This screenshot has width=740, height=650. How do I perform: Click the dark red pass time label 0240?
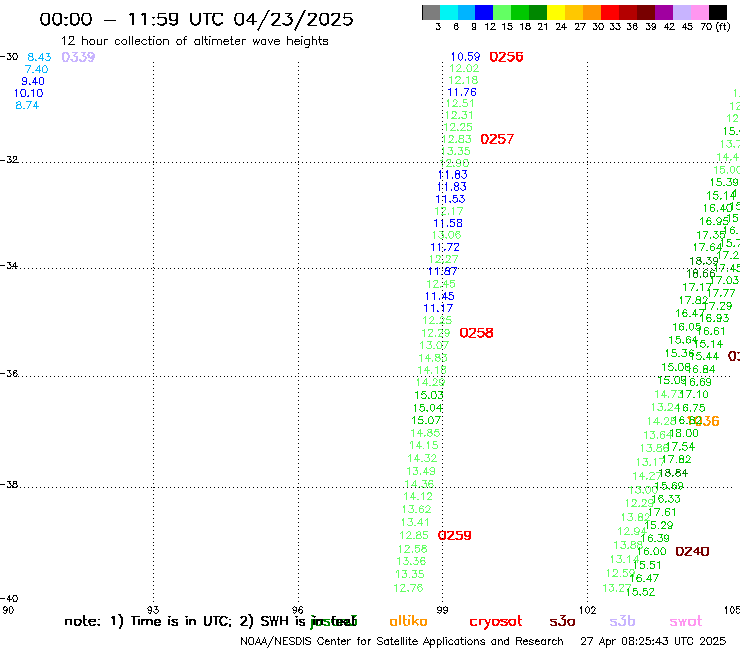tap(692, 551)
